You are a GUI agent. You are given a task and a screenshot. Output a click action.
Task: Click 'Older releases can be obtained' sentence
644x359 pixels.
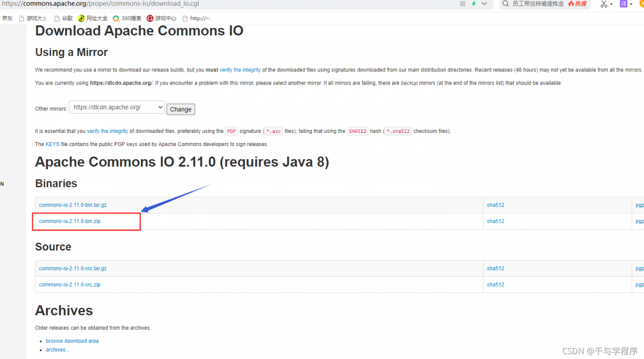pyautogui.click(x=93, y=328)
